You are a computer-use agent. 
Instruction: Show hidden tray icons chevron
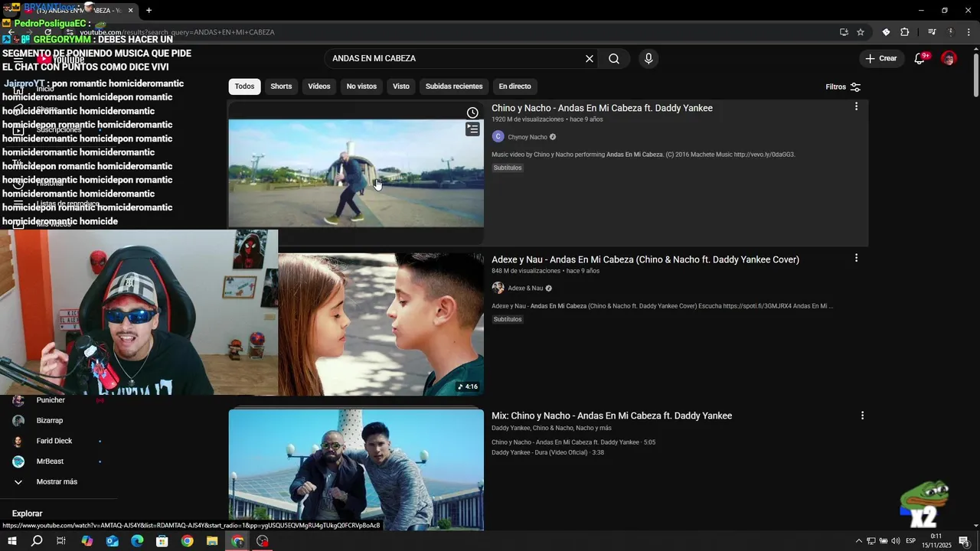[x=858, y=541]
